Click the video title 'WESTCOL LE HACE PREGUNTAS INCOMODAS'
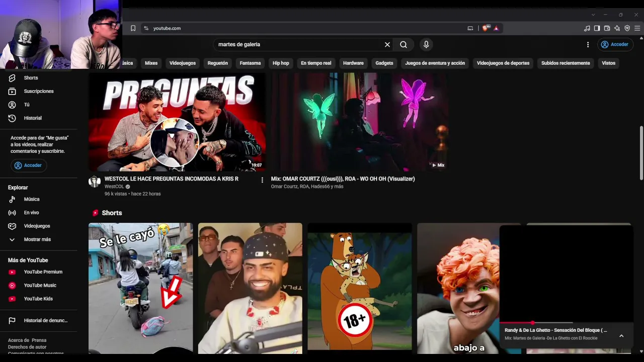 [x=172, y=179]
